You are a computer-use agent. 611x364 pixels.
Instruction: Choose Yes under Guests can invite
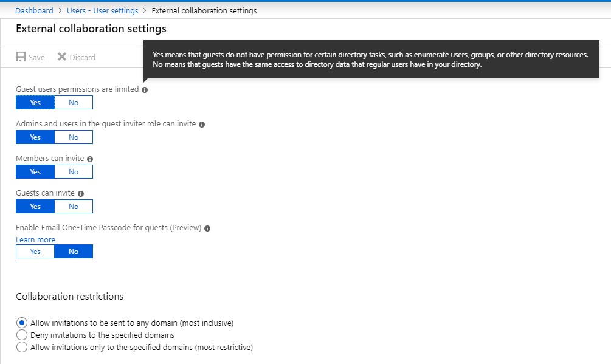35,207
